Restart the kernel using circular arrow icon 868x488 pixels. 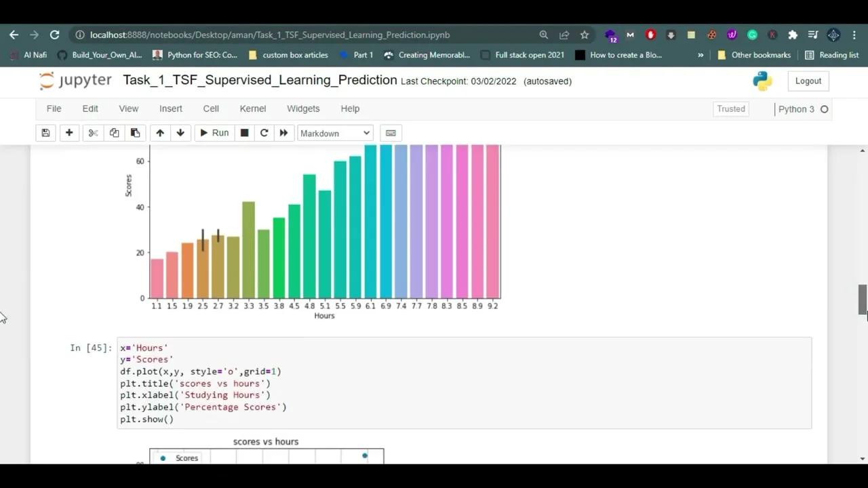264,133
